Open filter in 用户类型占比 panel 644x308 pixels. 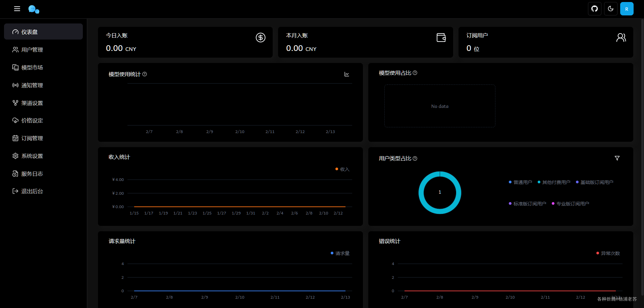(x=617, y=158)
